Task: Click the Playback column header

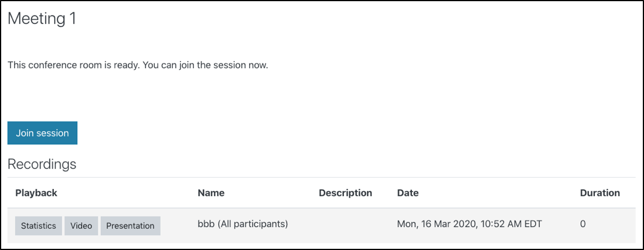Action: tap(36, 192)
